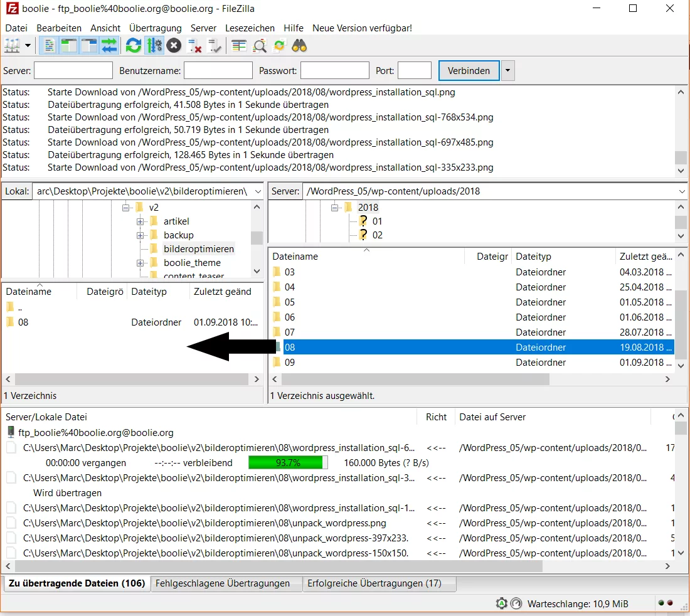Reconnect to the last used server
Screen dimensions: 690x616
215,45
